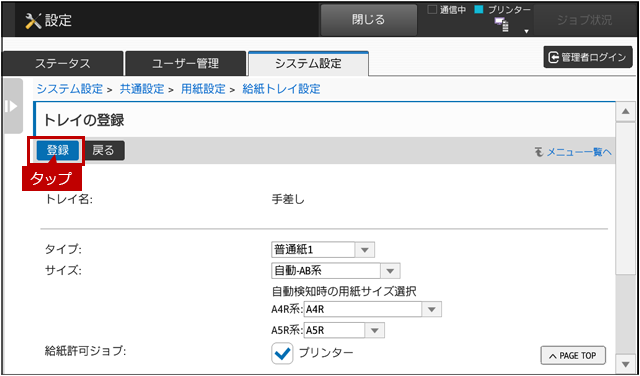Click the プリンター status indicator square
640x376 pixels.
click(x=479, y=10)
